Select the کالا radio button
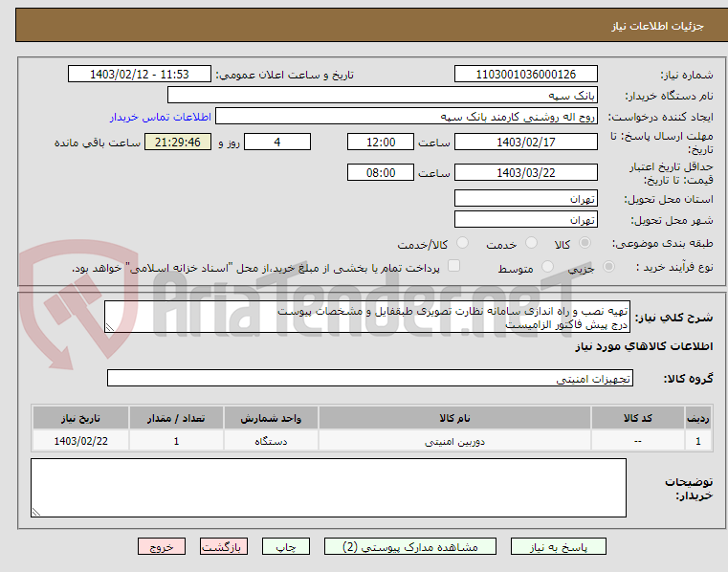The height and width of the screenshot is (572, 728). 585,243
